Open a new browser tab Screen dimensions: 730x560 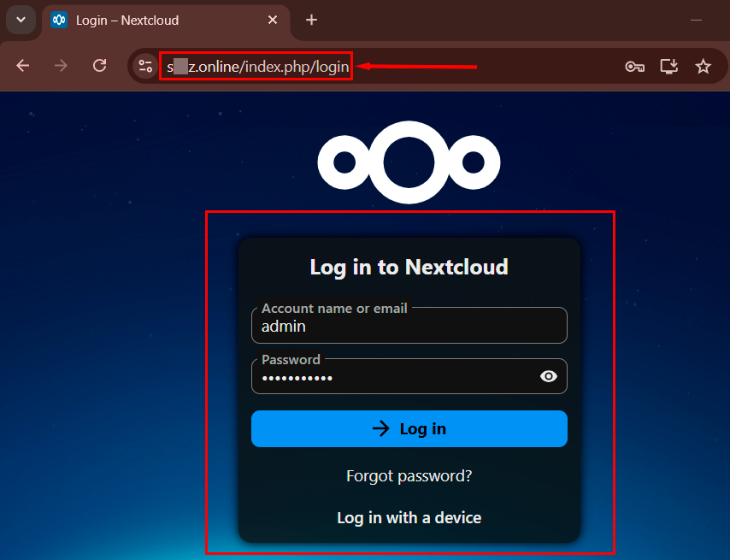311,20
